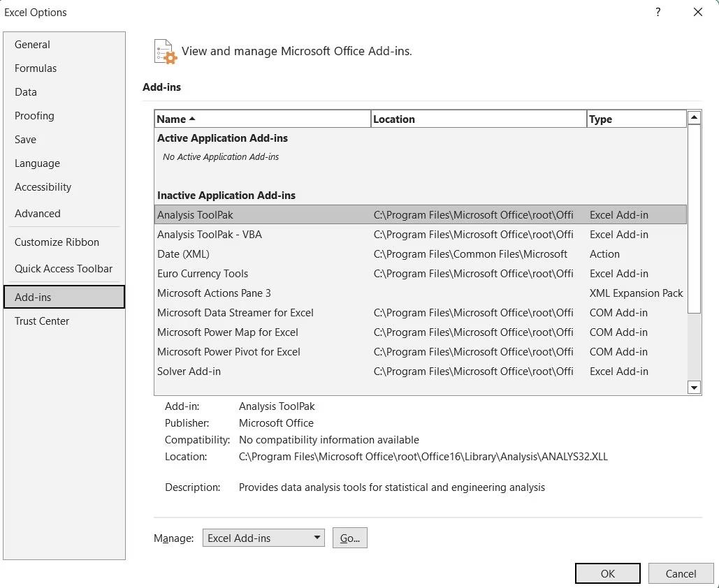Image resolution: width=719 pixels, height=588 pixels.
Task: Click the Name column sort arrow
Action: pos(192,119)
